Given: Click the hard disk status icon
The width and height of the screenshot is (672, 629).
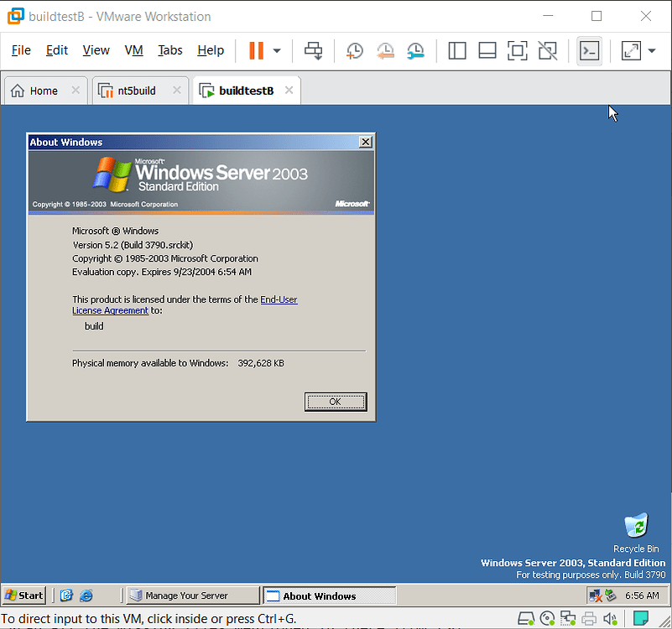Looking at the screenshot, I should (527, 618).
